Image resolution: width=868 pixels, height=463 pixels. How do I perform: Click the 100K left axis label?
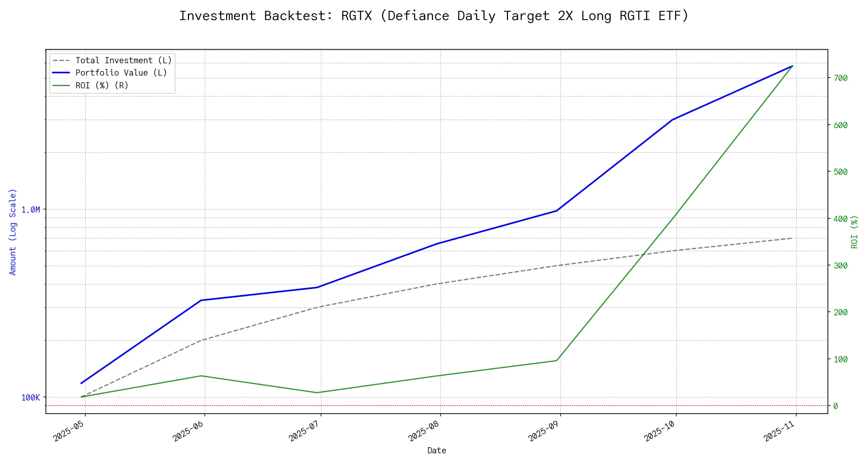(x=30, y=398)
